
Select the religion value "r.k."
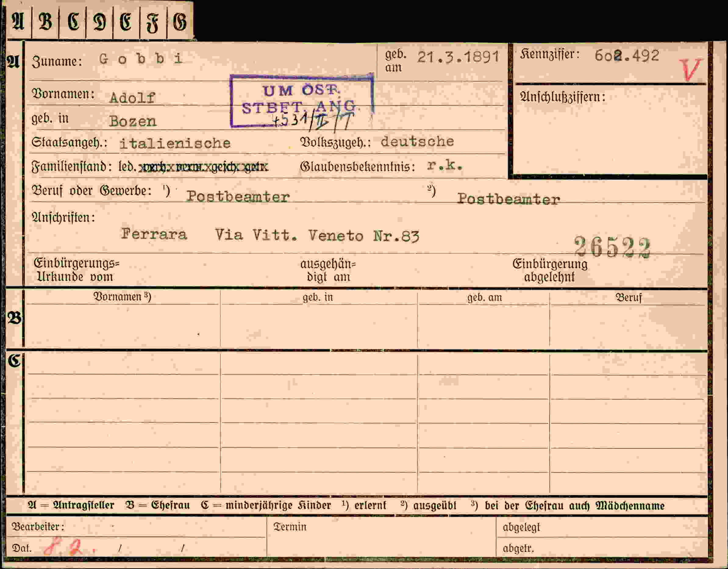pos(445,165)
